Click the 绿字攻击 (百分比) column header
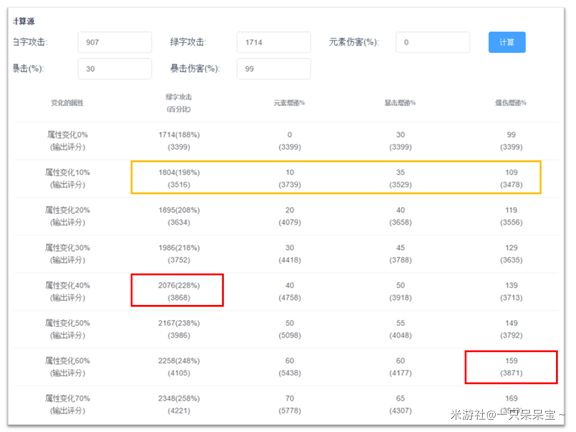This screenshot has height=432, width=576. 179,103
